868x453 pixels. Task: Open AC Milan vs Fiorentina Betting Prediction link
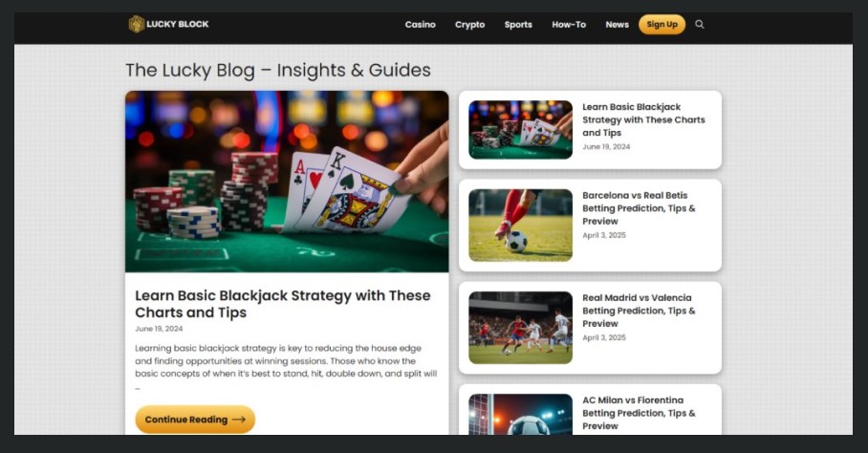pos(639,413)
